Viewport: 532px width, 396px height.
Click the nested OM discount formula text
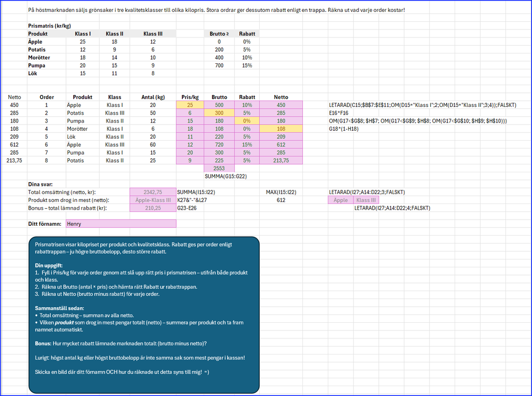point(418,121)
